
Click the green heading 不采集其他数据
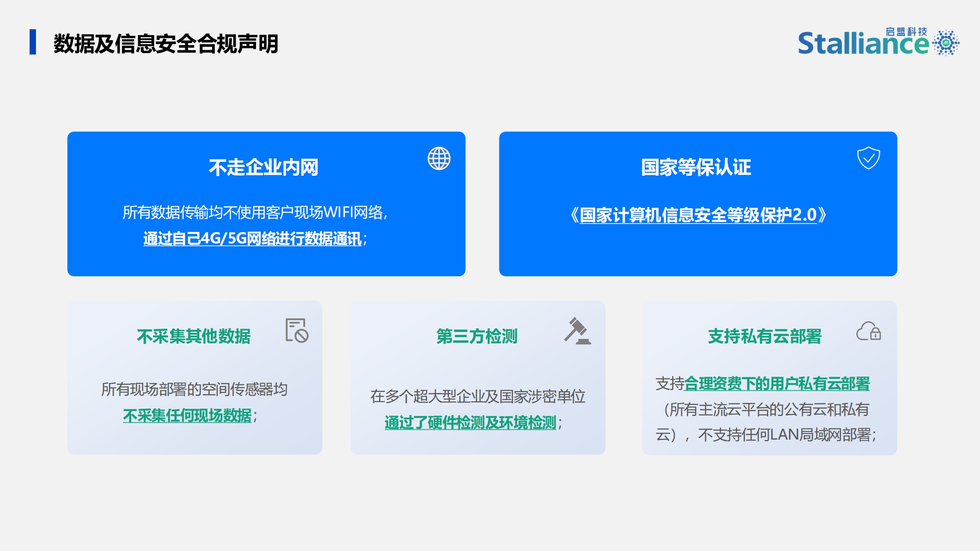tap(194, 337)
